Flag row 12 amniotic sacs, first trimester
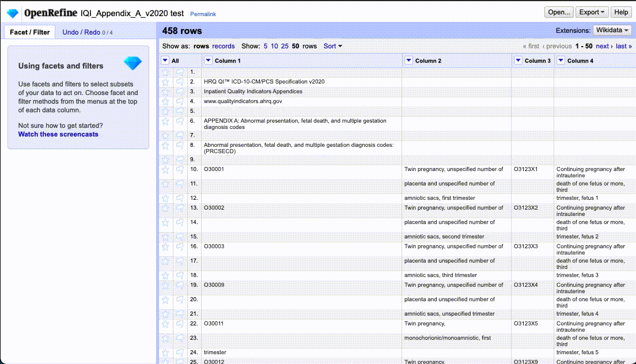Screen dimensions: 636x364 tap(180, 199)
